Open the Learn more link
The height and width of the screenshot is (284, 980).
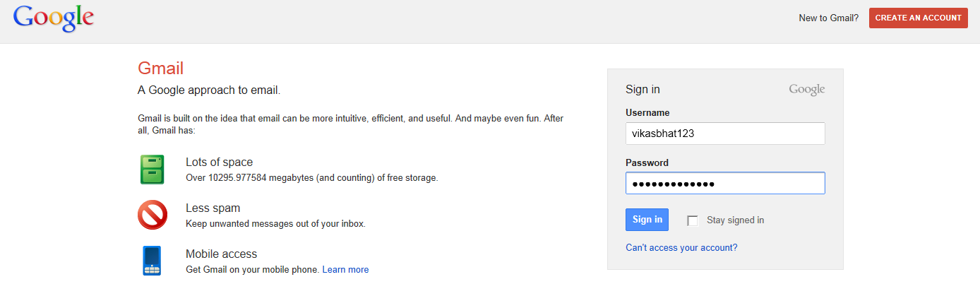[x=345, y=270]
